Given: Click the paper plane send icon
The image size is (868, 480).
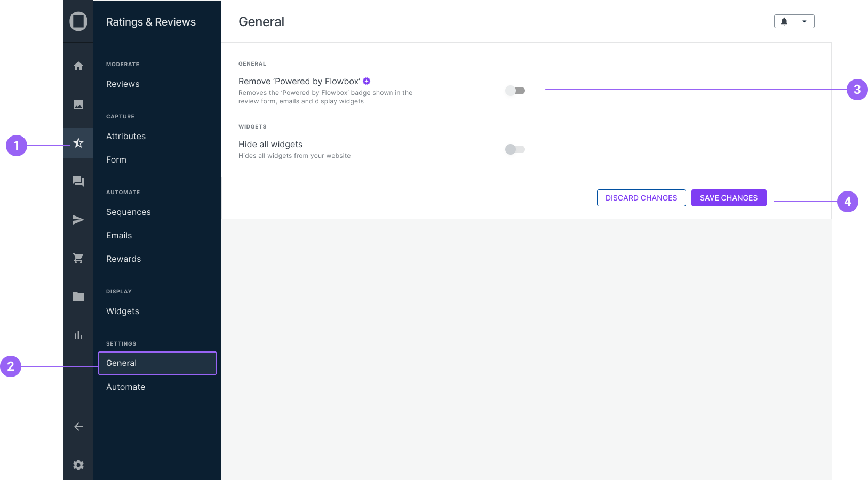Looking at the screenshot, I should tap(78, 220).
